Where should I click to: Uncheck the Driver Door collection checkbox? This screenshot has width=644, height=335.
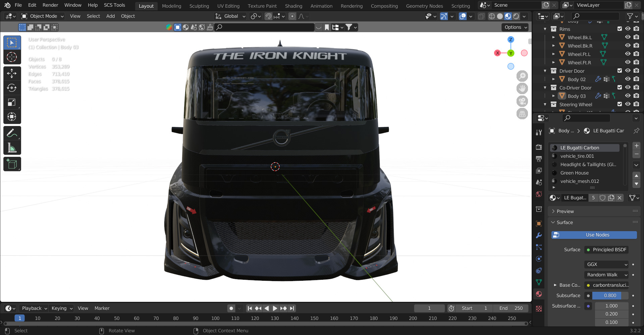[620, 71]
